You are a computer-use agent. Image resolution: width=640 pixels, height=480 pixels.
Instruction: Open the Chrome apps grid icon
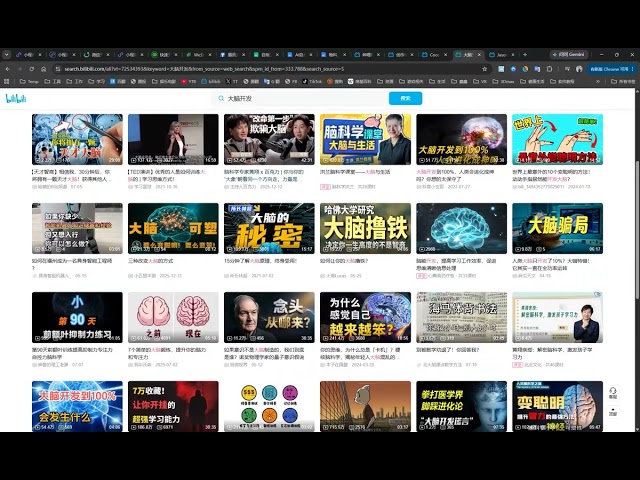click(x=7, y=81)
